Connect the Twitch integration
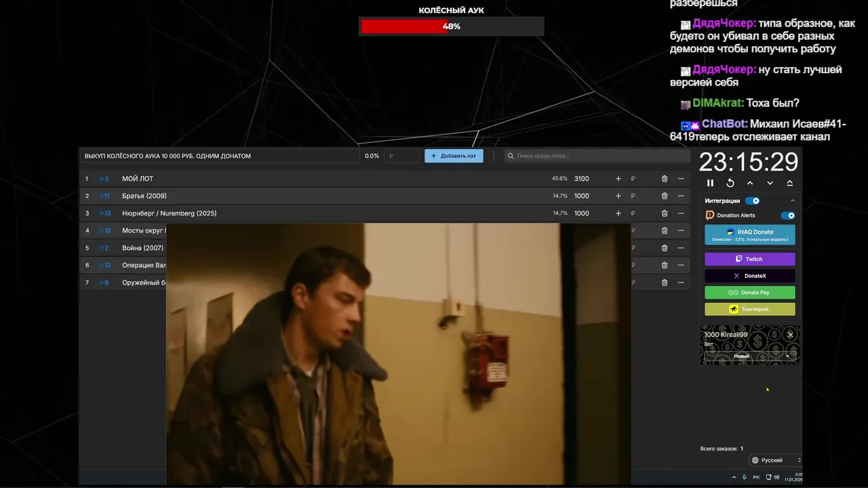Screen dimensions: 868x488 [x=750, y=259]
